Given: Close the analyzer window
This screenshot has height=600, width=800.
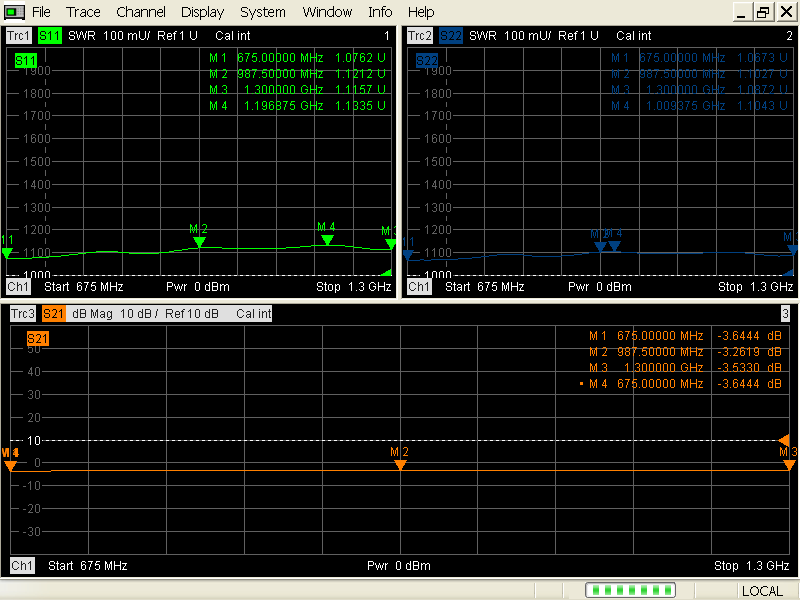Looking at the screenshot, I should [x=786, y=12].
